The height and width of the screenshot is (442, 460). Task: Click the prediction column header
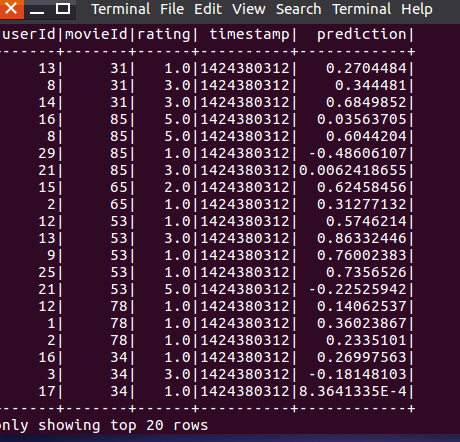pyautogui.click(x=362, y=35)
